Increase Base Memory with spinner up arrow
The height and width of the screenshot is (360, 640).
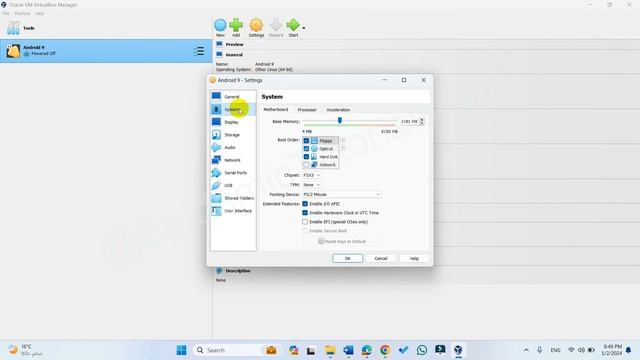(422, 120)
